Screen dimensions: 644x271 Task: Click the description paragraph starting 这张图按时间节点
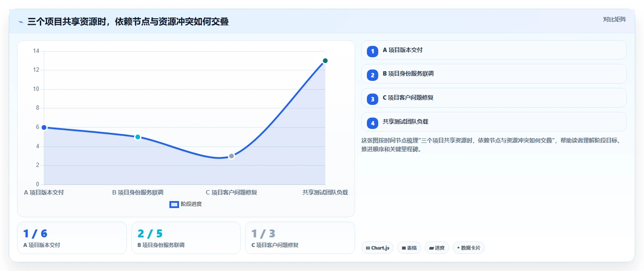click(x=492, y=145)
